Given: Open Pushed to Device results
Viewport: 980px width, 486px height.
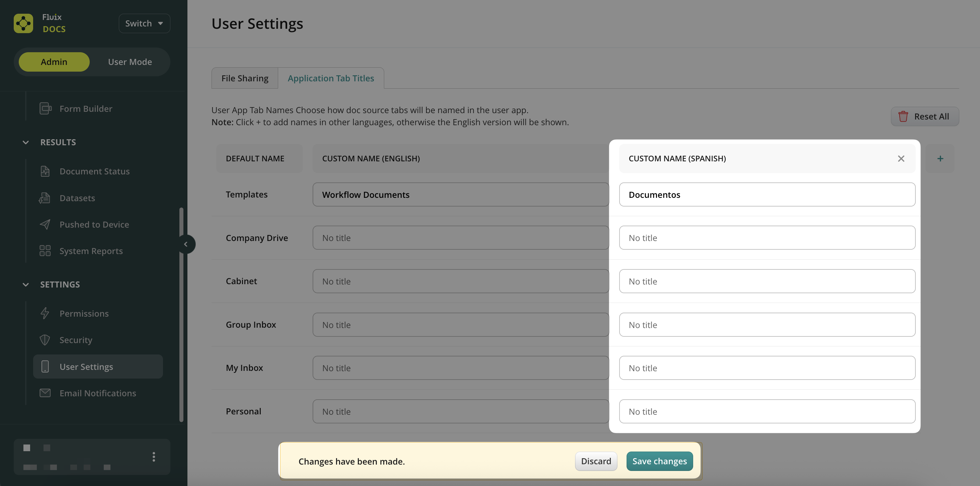Looking at the screenshot, I should point(94,225).
